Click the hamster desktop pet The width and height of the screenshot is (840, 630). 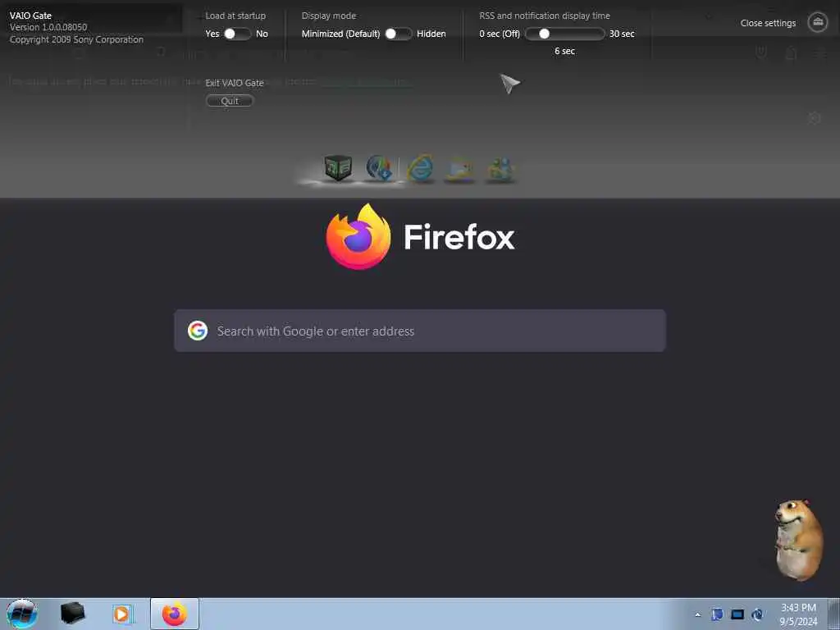tap(798, 540)
